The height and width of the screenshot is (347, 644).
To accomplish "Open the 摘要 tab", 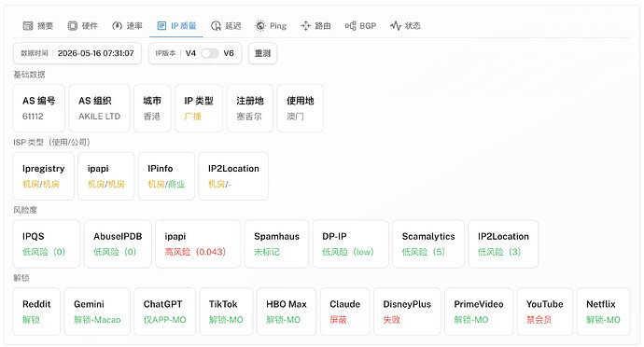I will (38, 26).
